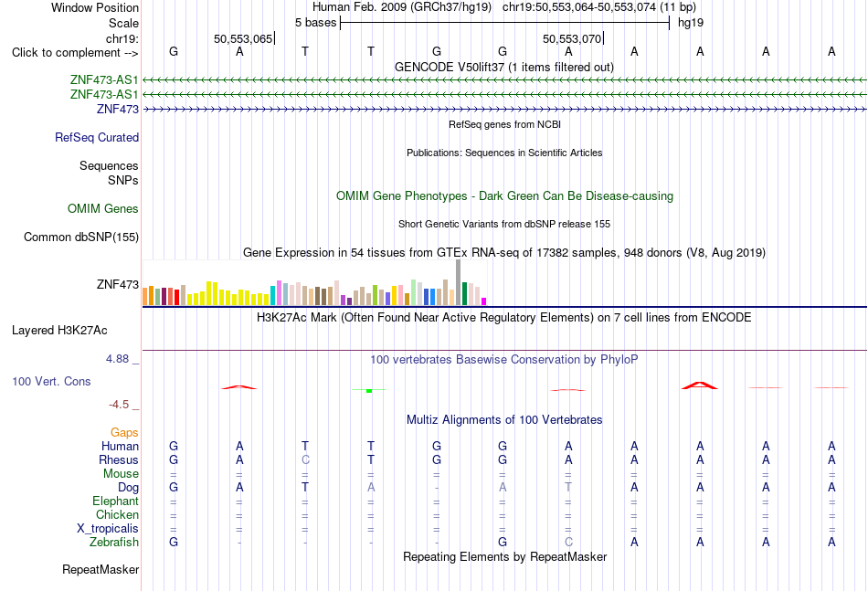Select the Dog species row label

click(x=128, y=488)
